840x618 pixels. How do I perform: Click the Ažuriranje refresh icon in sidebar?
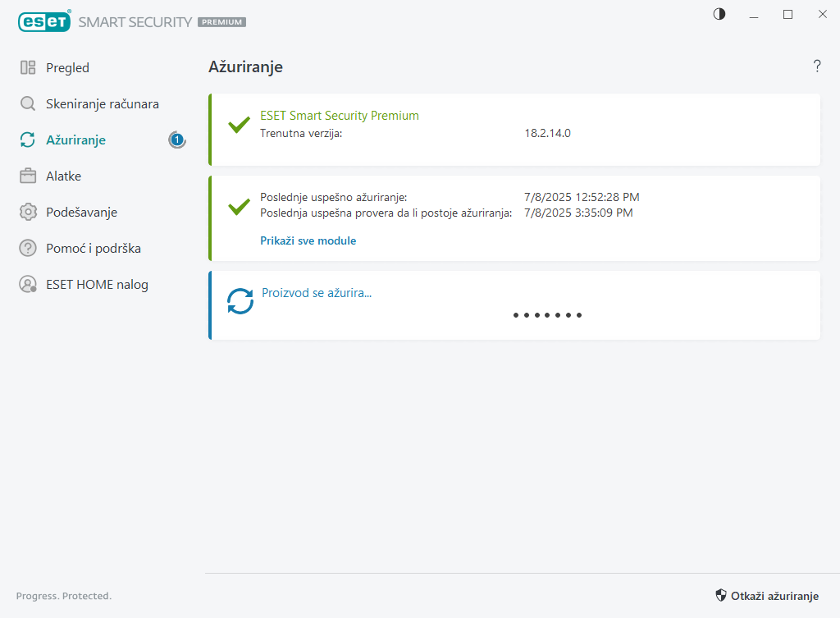28,140
